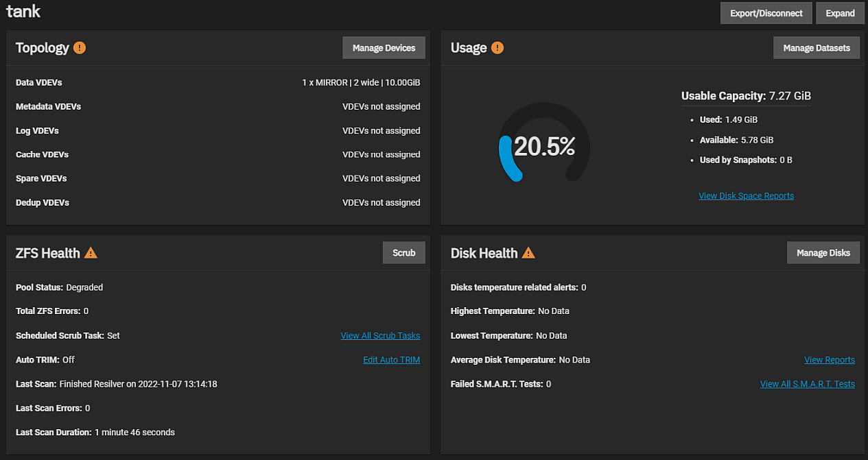Select the Data VDEVs mirror value
868x460 pixels.
(x=361, y=83)
